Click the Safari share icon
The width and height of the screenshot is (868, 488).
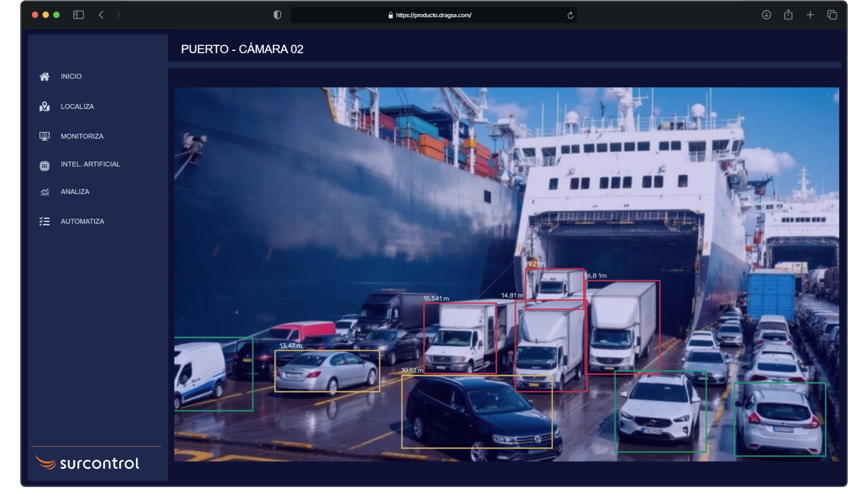click(788, 15)
